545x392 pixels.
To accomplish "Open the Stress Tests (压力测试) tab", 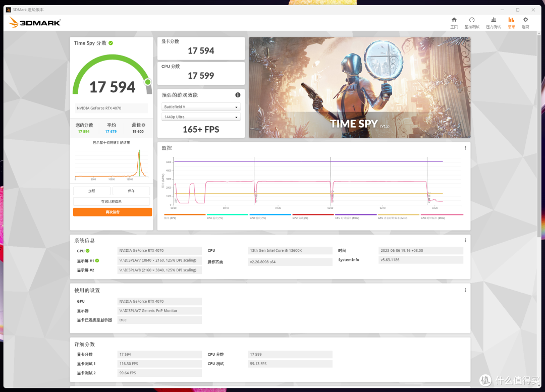I will [x=493, y=23].
